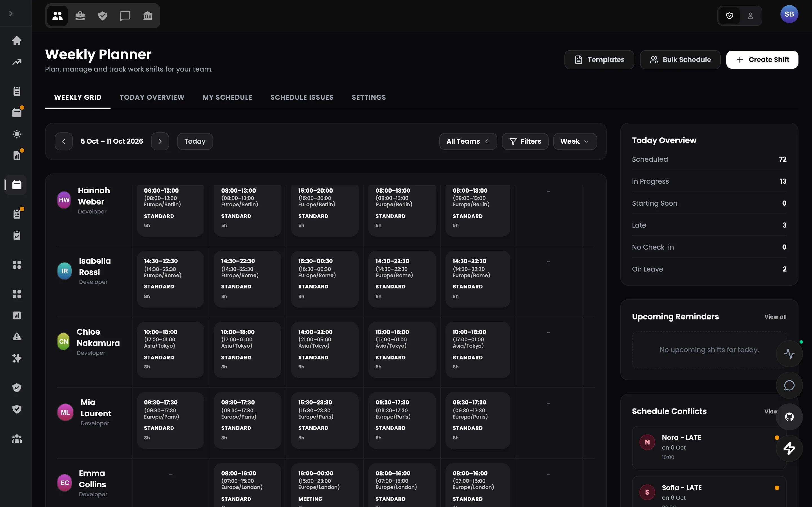The image size is (812, 507).
Task: Open the Week view dropdown
Action: point(574,141)
